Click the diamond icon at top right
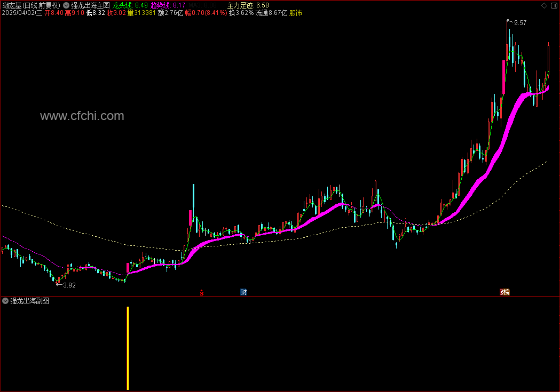 [x=544, y=5]
